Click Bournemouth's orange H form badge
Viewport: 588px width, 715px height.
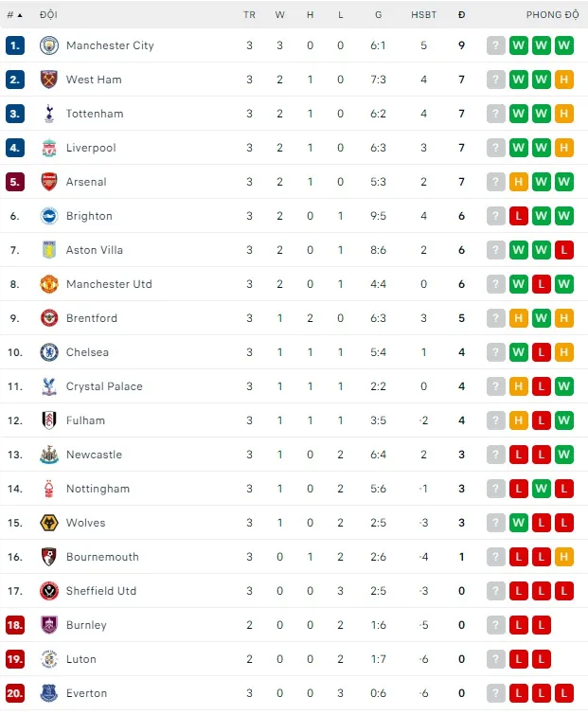pos(564,557)
